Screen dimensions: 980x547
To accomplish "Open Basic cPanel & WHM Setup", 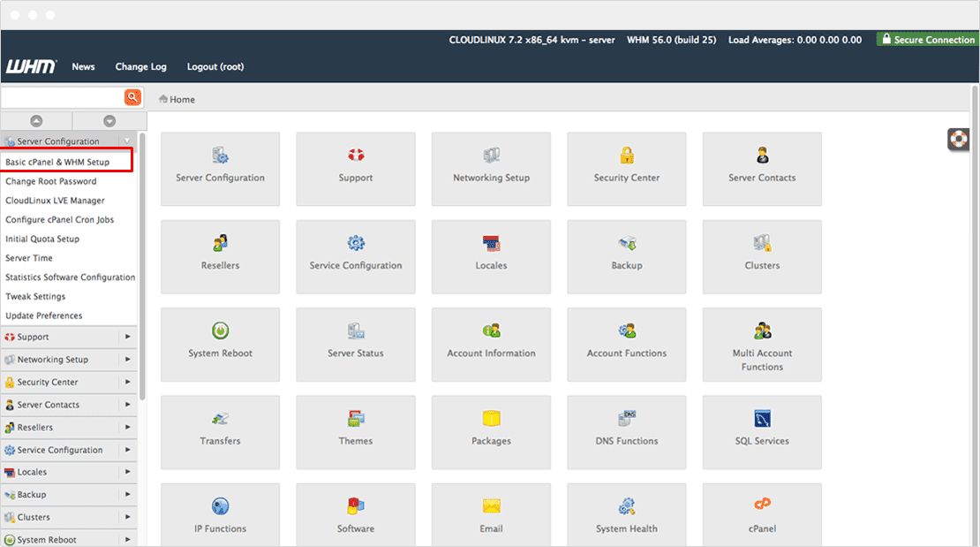I will (57, 162).
